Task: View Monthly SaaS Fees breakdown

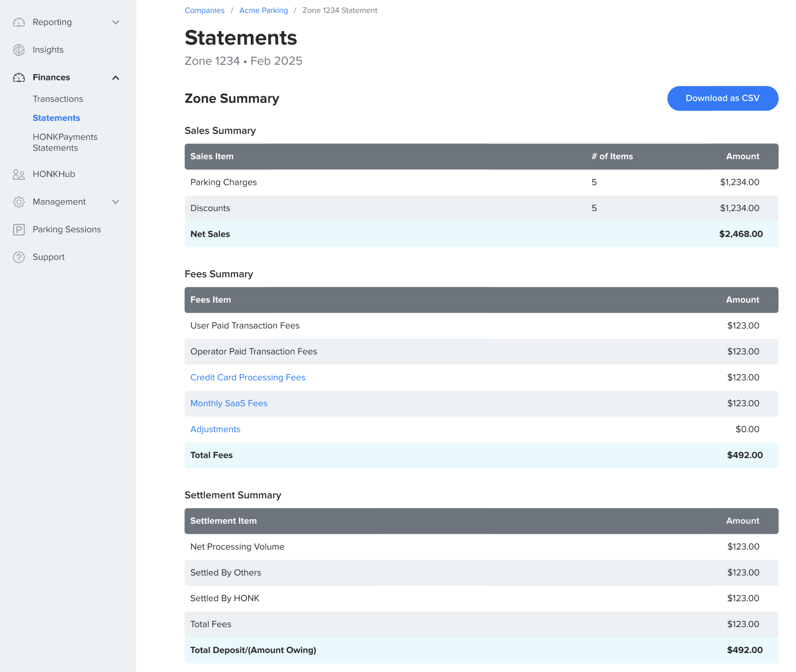Action: click(229, 403)
